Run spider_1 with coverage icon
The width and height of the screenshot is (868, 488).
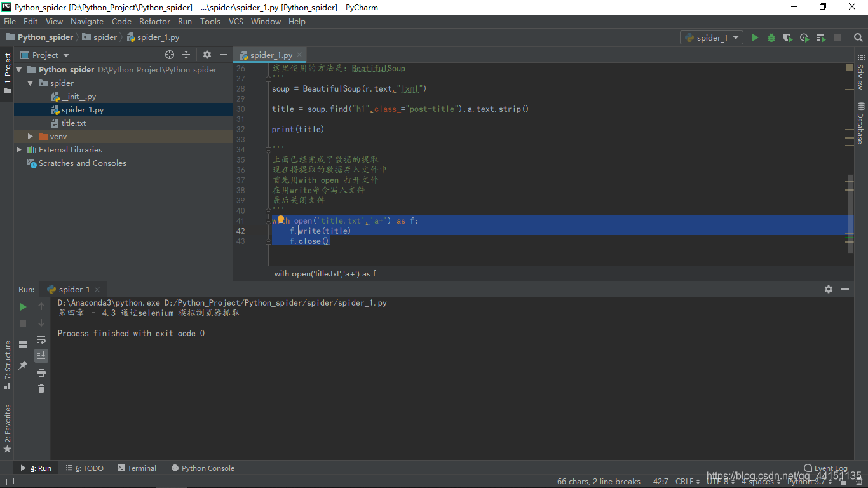pyautogui.click(x=788, y=37)
